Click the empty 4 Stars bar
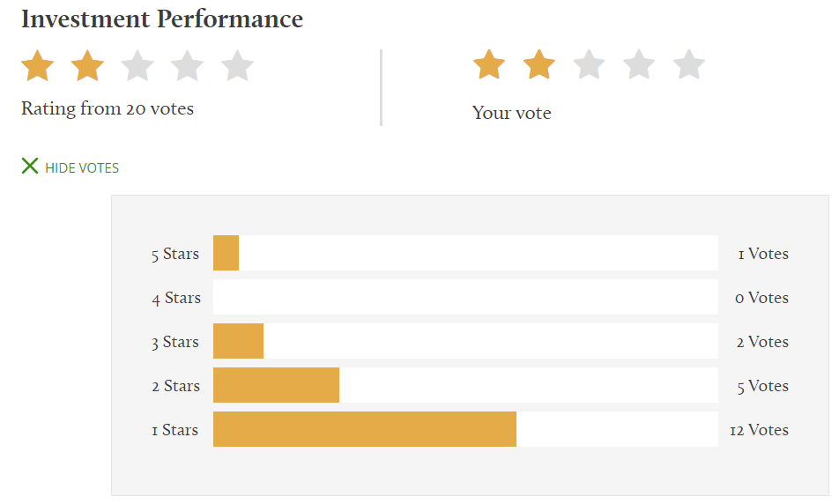Image resolution: width=839 pixels, height=504 pixels. 465,297
